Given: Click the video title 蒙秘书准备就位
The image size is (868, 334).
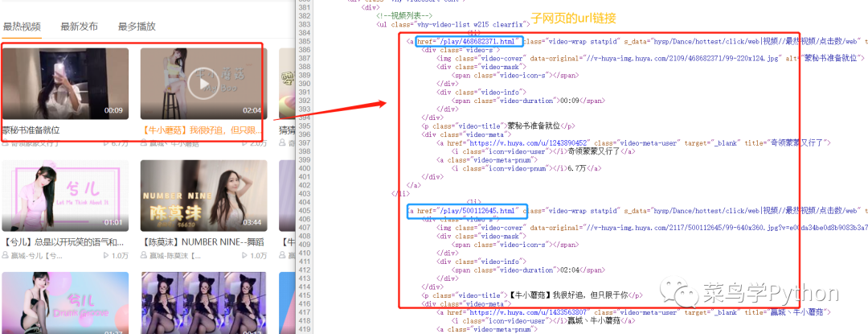Looking at the screenshot, I should (x=31, y=130).
